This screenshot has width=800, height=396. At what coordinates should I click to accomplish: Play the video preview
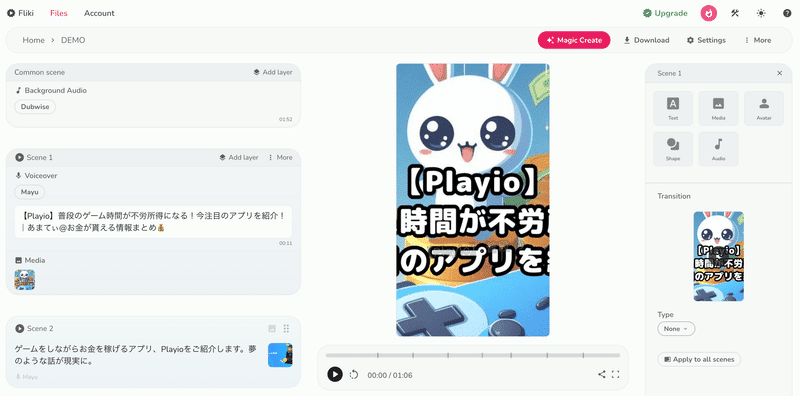click(335, 375)
